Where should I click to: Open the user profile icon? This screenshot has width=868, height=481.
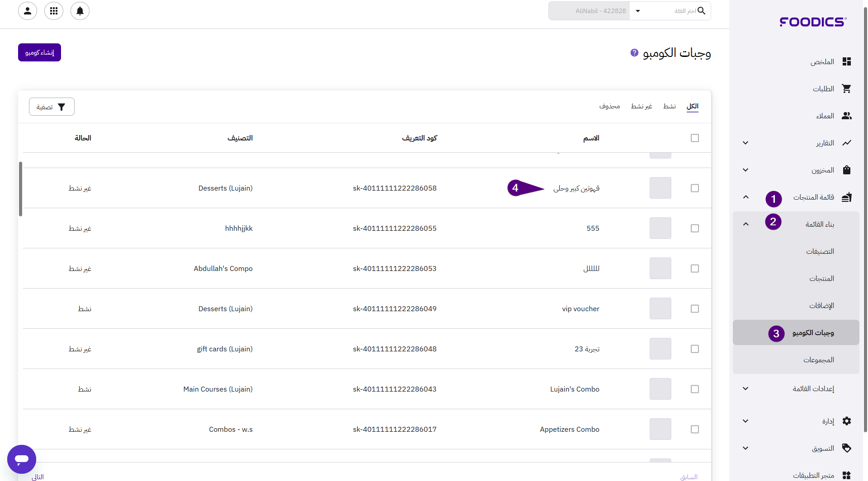(28, 11)
